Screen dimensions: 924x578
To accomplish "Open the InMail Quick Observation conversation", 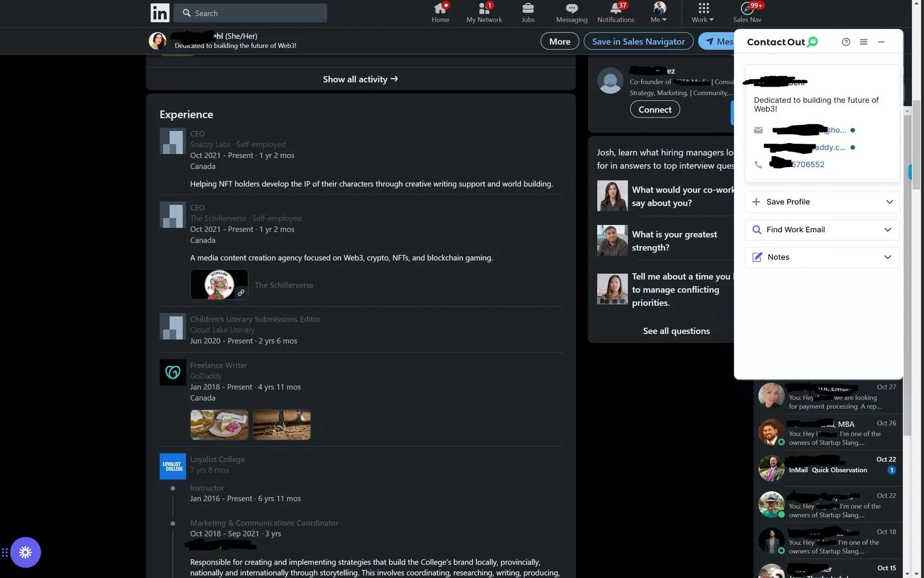I will [828, 468].
